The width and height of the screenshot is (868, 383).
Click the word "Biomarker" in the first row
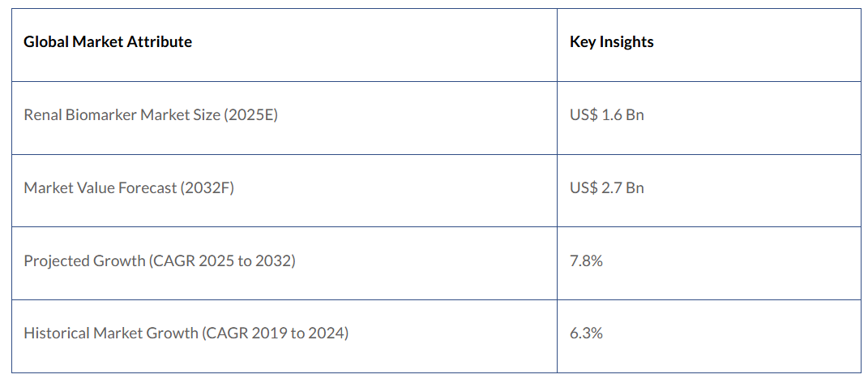click(x=99, y=114)
